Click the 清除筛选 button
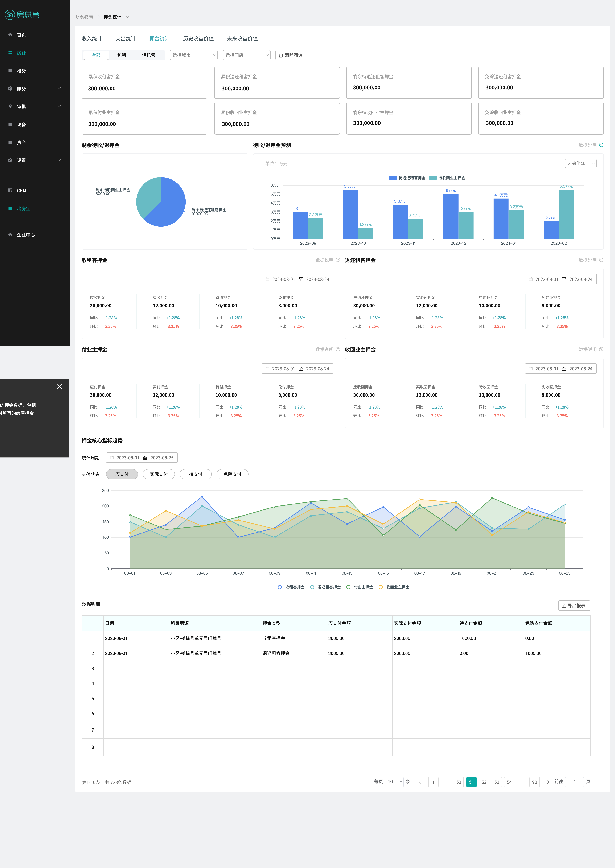 [291, 55]
